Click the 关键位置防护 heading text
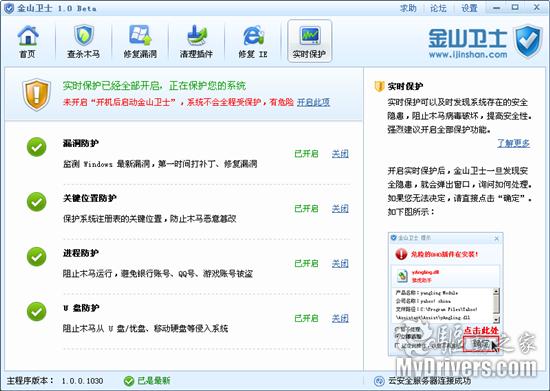This screenshot has height=391, width=550. pyautogui.click(x=90, y=198)
